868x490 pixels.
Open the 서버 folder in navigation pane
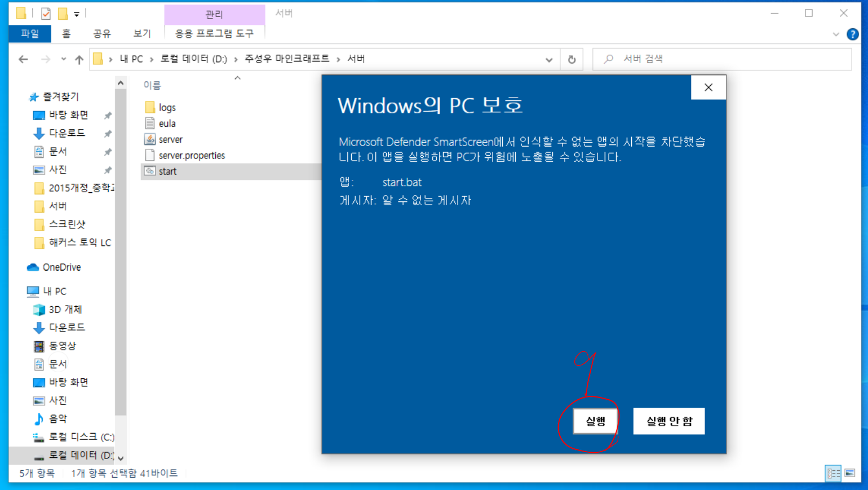[x=57, y=206]
